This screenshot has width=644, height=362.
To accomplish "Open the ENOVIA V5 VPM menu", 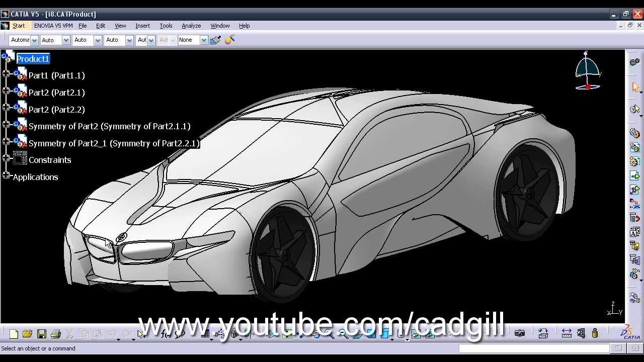I will click(53, 26).
